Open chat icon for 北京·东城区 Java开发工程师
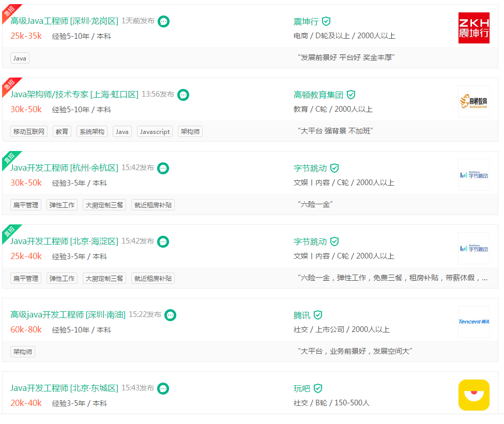504x424 pixels. (163, 388)
